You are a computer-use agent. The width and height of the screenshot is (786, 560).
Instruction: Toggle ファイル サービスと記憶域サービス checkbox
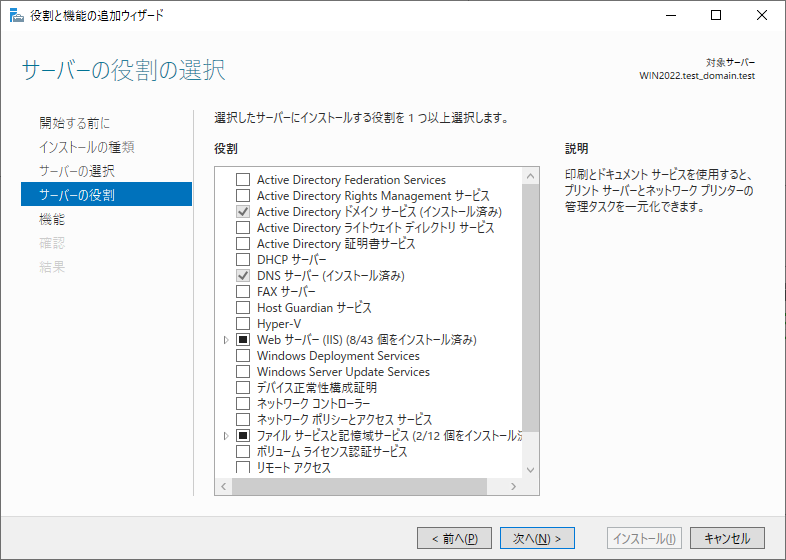point(243,436)
